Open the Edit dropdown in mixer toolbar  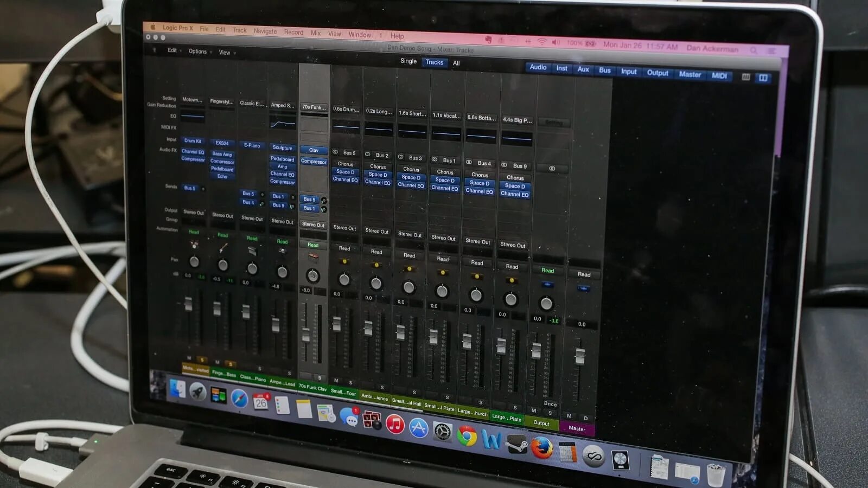pyautogui.click(x=174, y=50)
